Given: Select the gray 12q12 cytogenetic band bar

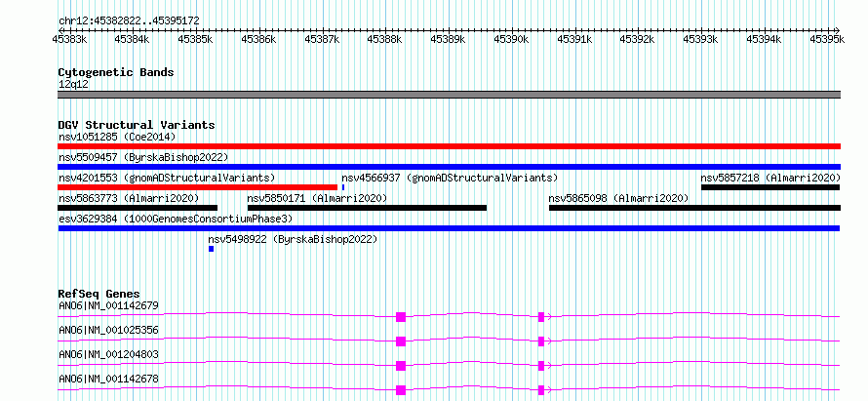Looking at the screenshot, I should [449, 95].
